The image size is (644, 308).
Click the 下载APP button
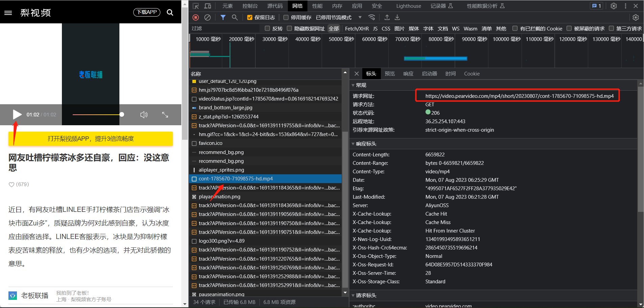point(147,12)
